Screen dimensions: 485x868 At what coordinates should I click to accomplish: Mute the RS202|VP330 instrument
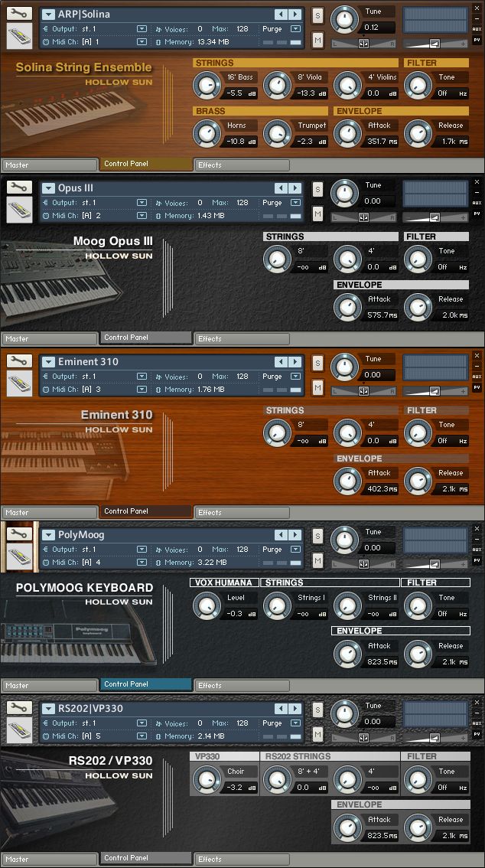pyautogui.click(x=317, y=735)
